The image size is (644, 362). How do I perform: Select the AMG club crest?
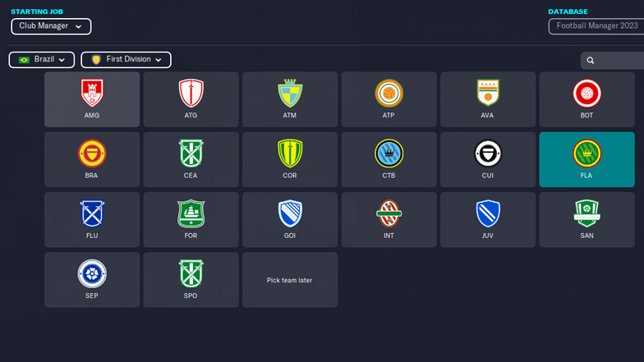coord(92,93)
